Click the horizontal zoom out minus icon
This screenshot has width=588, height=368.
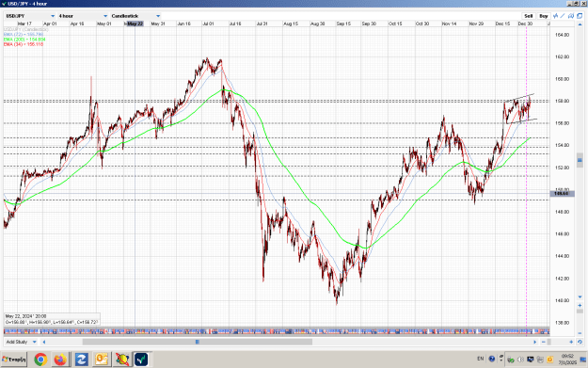tap(544, 342)
